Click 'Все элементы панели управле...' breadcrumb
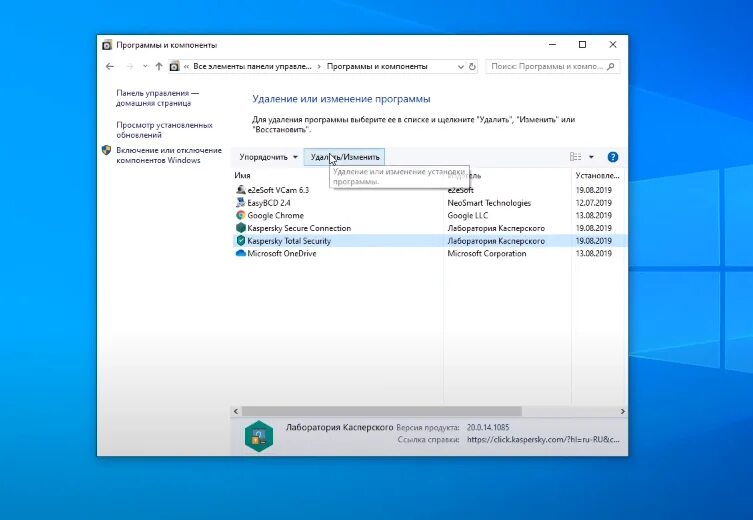 tap(252, 67)
